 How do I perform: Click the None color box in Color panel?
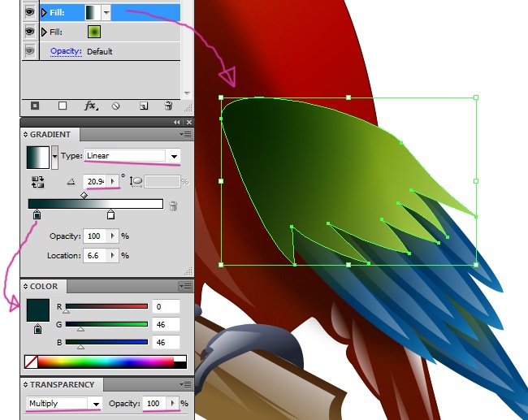[32, 362]
